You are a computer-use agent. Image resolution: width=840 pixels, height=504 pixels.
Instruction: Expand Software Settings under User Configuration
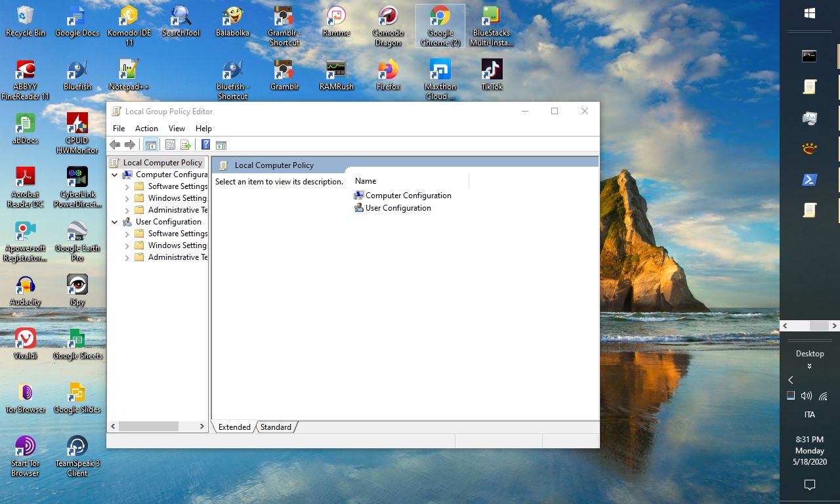point(127,234)
